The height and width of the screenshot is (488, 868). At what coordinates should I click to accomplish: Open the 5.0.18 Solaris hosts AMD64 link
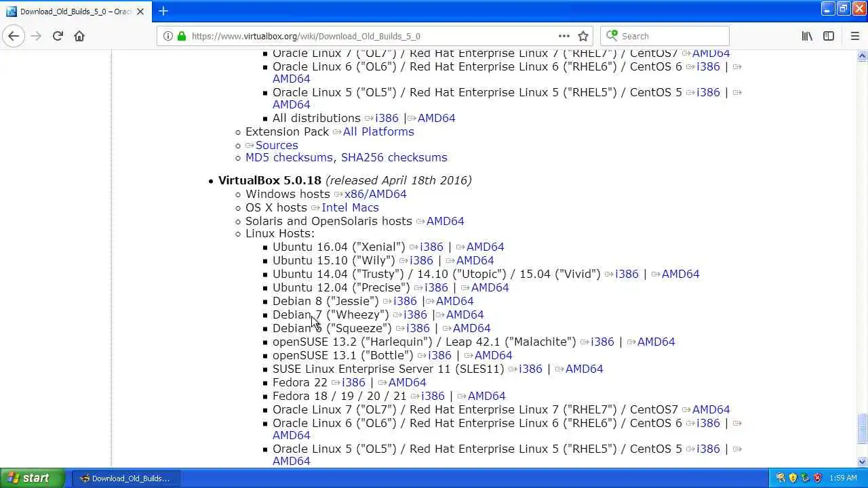[x=445, y=221]
